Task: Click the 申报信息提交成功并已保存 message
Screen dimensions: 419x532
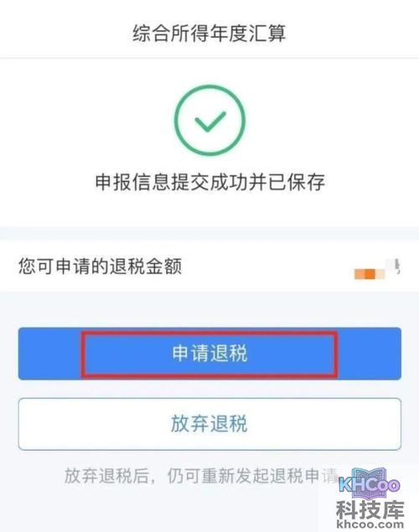Action: [x=209, y=182]
